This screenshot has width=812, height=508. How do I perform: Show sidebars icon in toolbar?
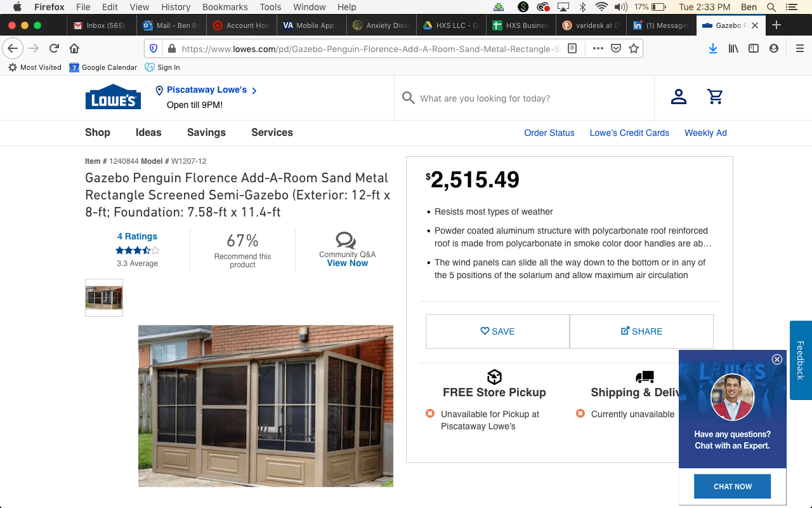pyautogui.click(x=754, y=48)
